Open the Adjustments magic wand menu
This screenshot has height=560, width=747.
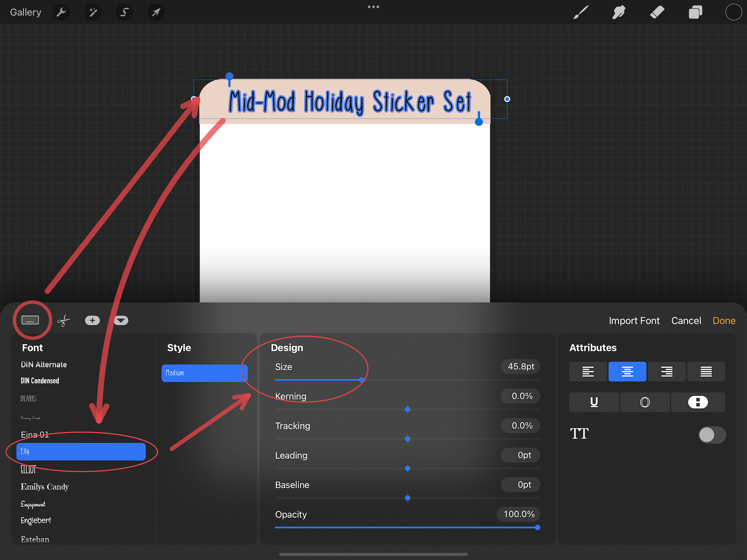[93, 12]
